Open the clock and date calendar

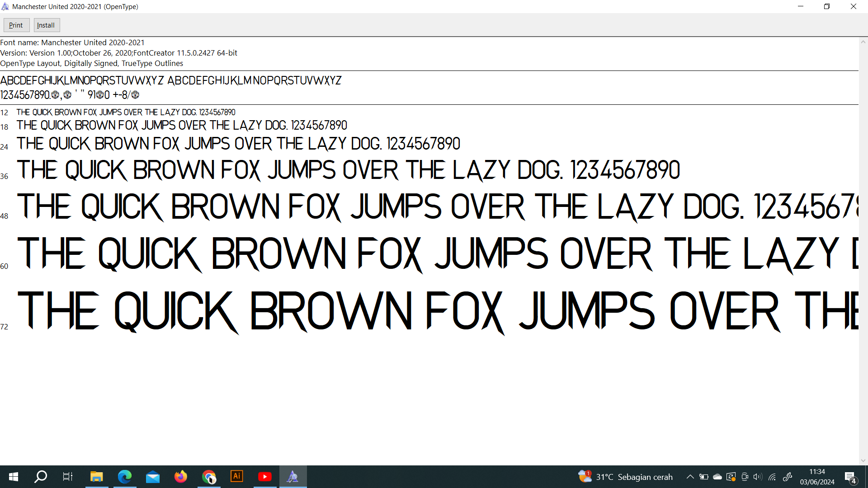tap(817, 477)
